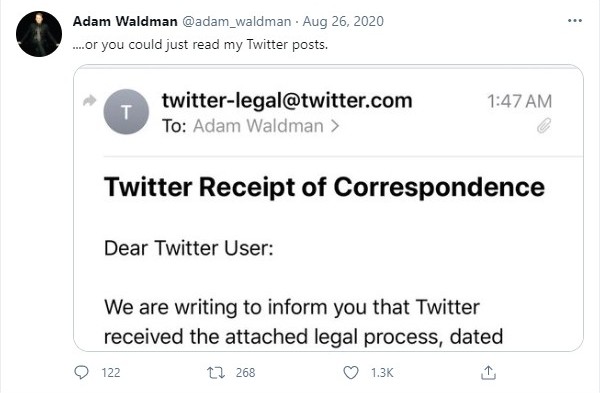Open the embedded email screenshot image
Viewport: 600px width, 393px height.
coord(328,208)
